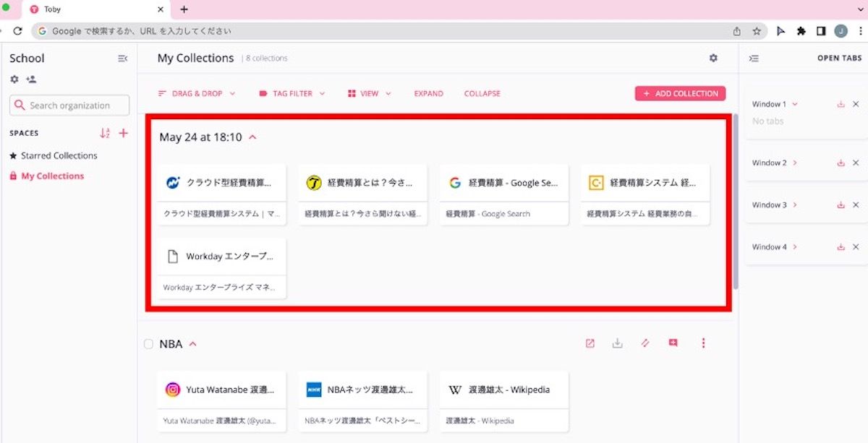Click the invite member icon under School
The height and width of the screenshot is (443, 868).
(x=31, y=79)
